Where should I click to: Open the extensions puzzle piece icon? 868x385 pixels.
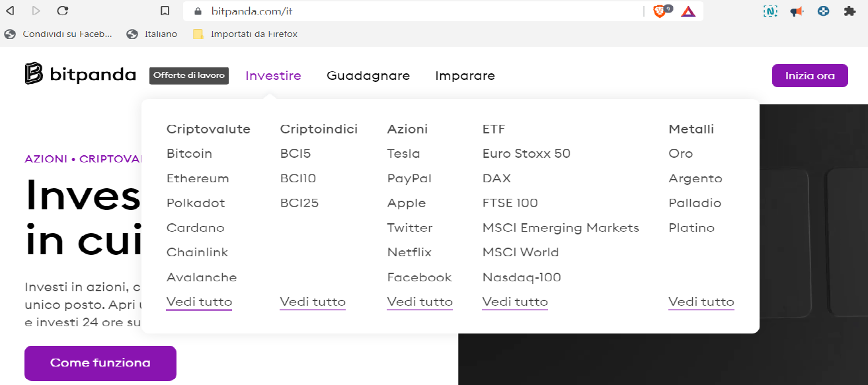click(x=849, y=11)
